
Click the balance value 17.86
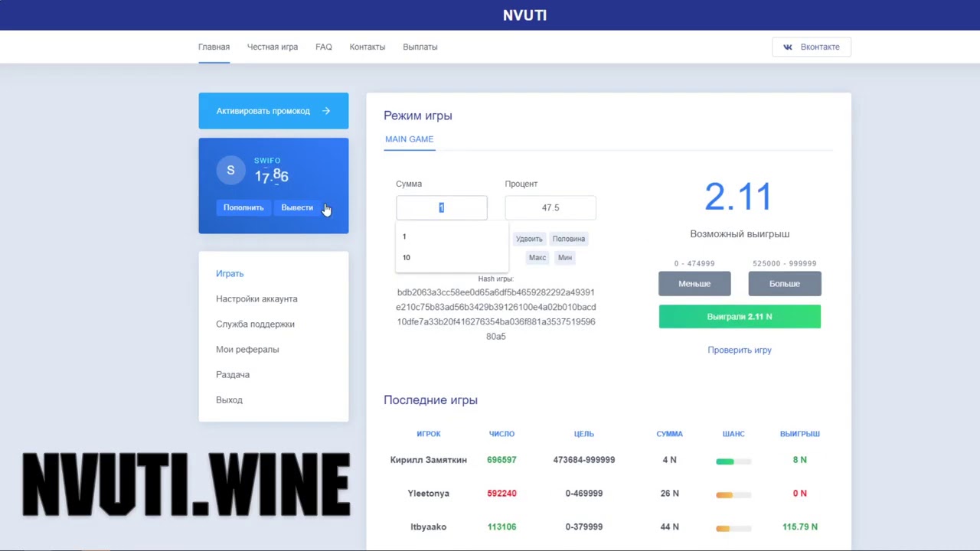(272, 176)
